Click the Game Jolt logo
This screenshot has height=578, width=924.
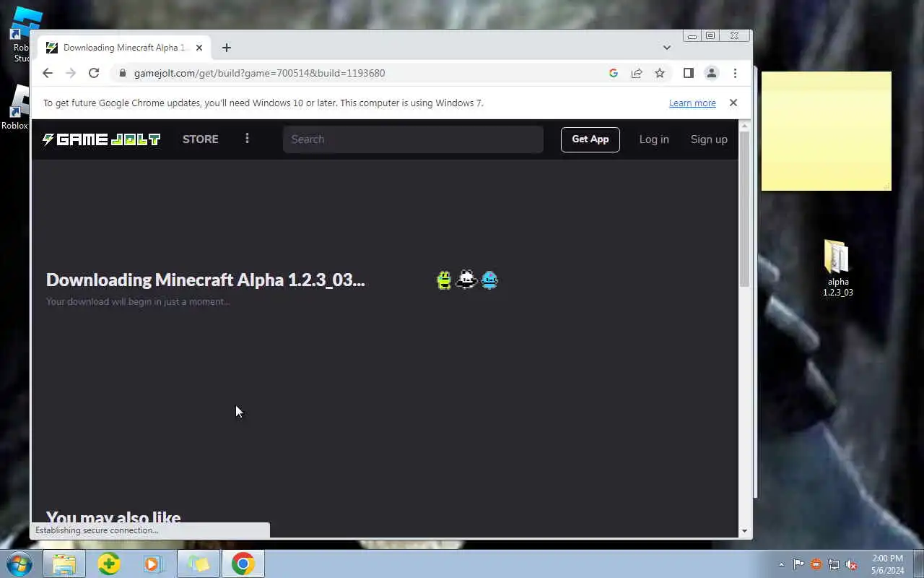tap(101, 139)
